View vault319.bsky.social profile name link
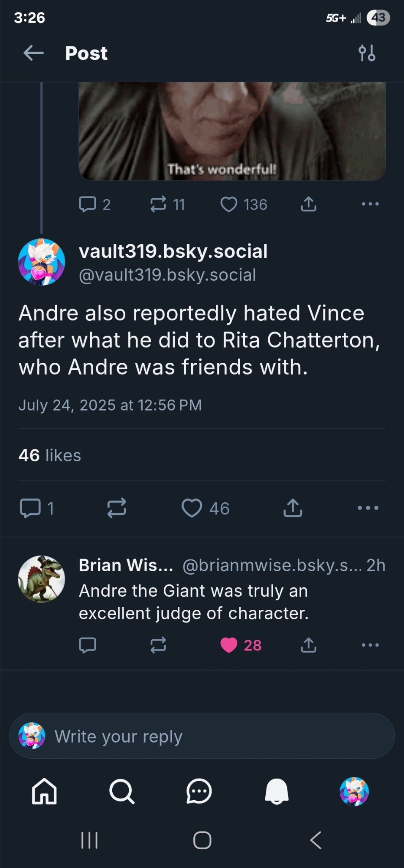This screenshot has width=404, height=868. [173, 251]
